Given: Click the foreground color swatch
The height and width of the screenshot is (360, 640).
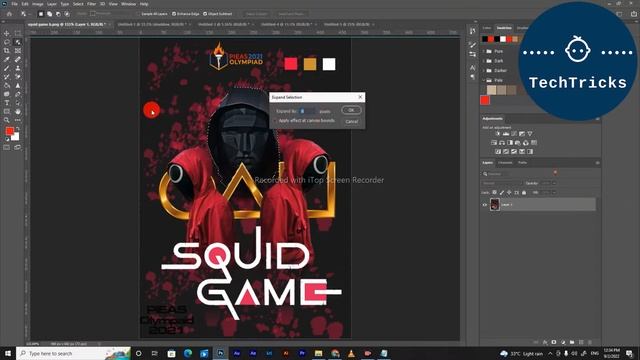Looking at the screenshot, I should (9, 131).
